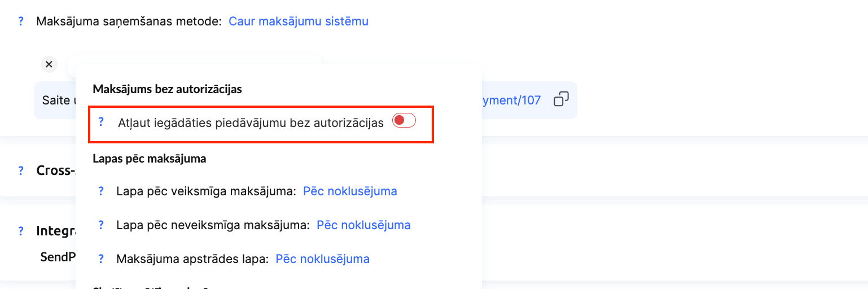Open help for Lapa pēc neveiksmīga maksājuma
The height and width of the screenshot is (289, 868).
[x=101, y=225]
